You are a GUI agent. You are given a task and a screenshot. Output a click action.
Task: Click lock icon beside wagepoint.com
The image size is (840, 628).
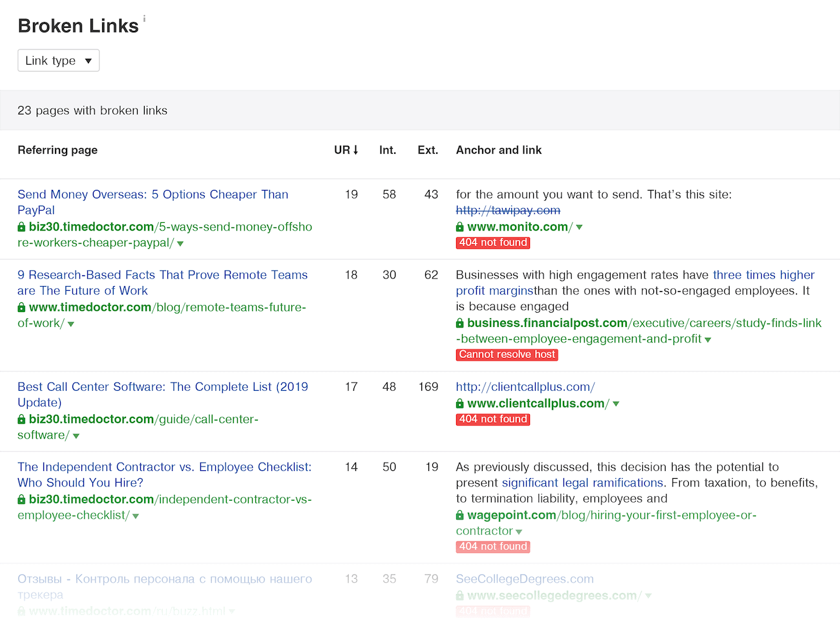(460, 516)
